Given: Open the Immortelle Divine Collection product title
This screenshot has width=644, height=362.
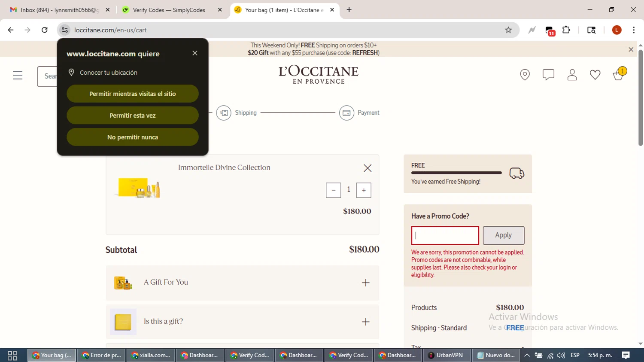Looking at the screenshot, I should (224, 167).
